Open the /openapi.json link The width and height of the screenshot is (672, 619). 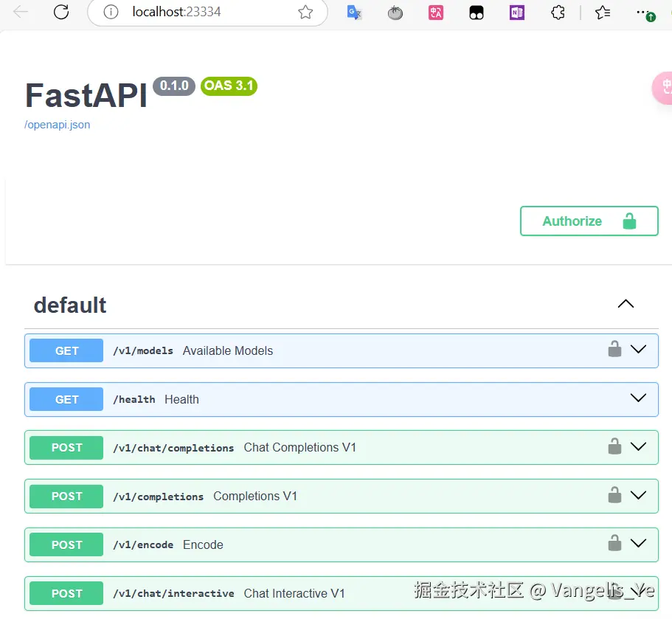click(x=57, y=125)
